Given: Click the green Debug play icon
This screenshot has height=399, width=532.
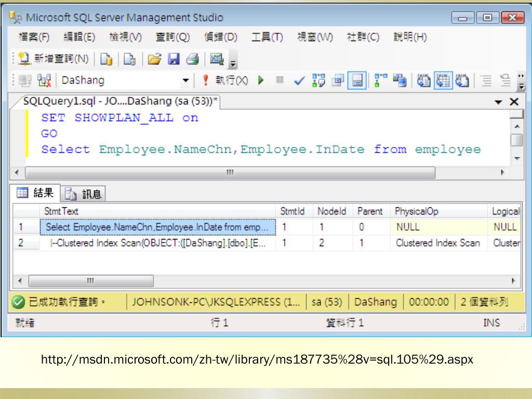Looking at the screenshot, I should click(261, 81).
